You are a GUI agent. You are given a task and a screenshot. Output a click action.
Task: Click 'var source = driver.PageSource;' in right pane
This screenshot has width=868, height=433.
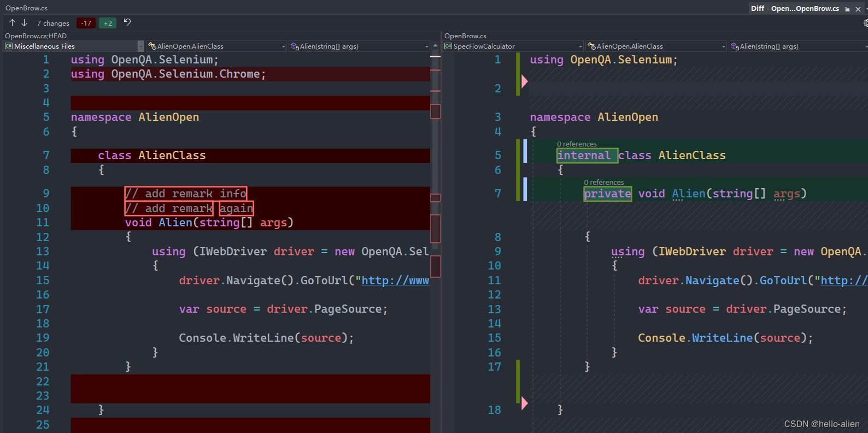click(x=742, y=309)
